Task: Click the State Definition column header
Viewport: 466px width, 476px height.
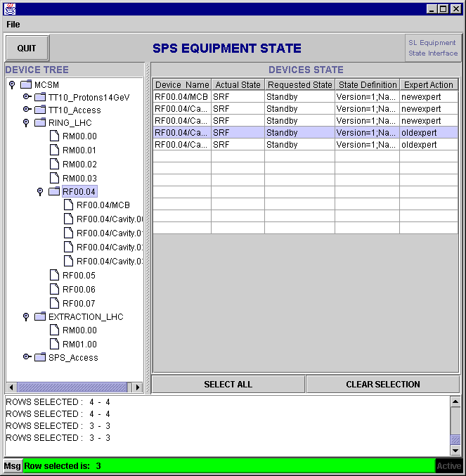Action: click(368, 84)
